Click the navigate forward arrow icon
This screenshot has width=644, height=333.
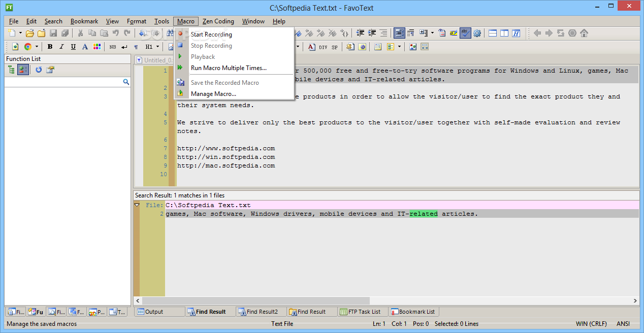point(549,33)
